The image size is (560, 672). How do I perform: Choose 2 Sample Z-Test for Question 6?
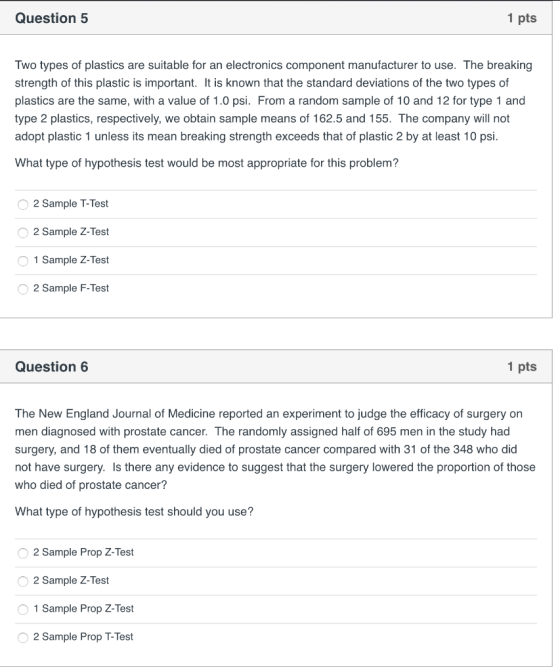click(23, 582)
